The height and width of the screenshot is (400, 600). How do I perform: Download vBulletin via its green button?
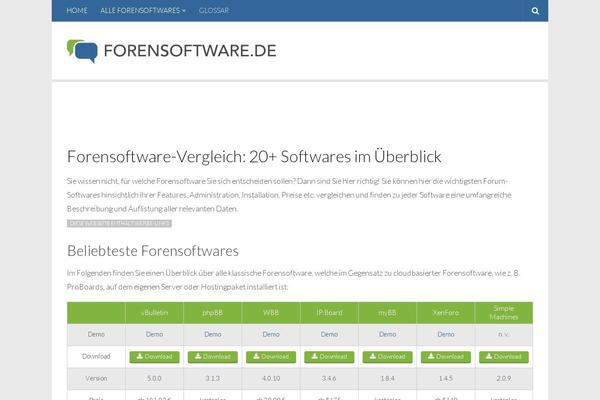[x=154, y=357]
